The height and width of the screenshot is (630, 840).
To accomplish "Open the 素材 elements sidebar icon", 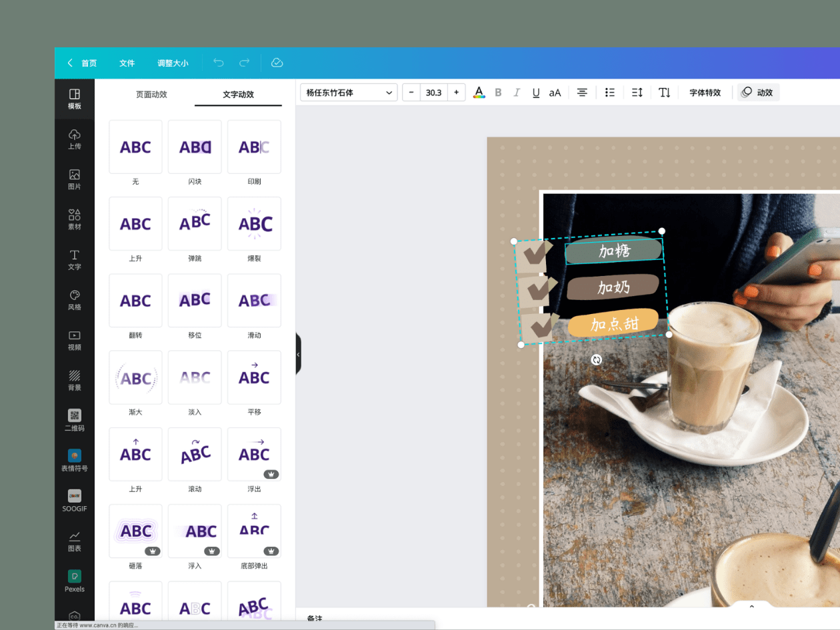I will point(75,219).
